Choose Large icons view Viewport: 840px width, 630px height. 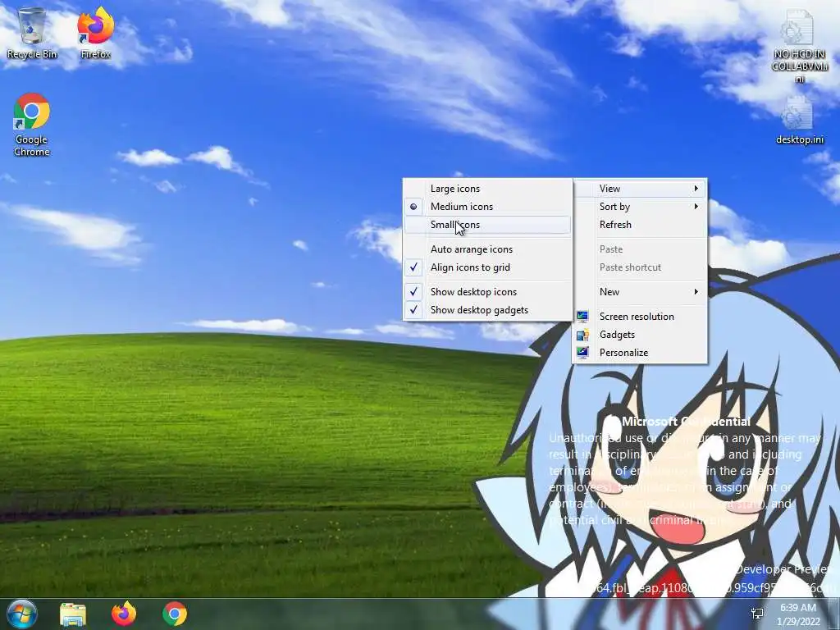pos(487,189)
